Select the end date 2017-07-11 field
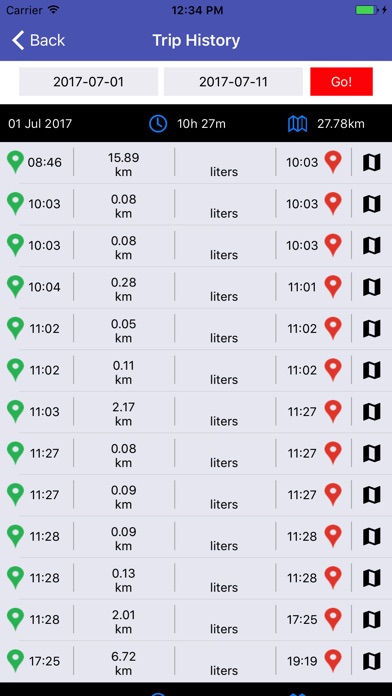This screenshot has width=392, height=696. coord(233,82)
